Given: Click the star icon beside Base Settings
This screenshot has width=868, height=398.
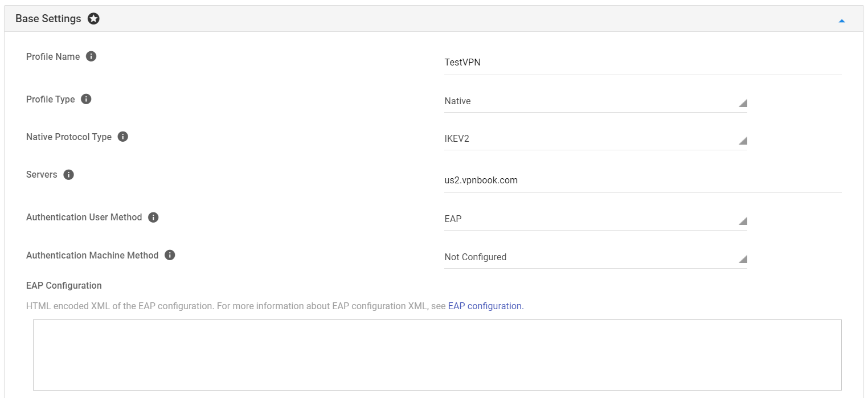Looking at the screenshot, I should coord(94,19).
